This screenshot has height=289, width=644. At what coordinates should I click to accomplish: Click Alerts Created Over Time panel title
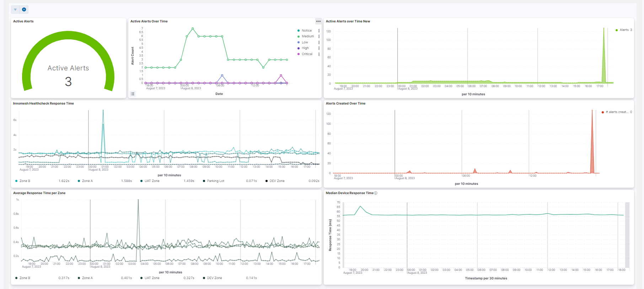[345, 103]
